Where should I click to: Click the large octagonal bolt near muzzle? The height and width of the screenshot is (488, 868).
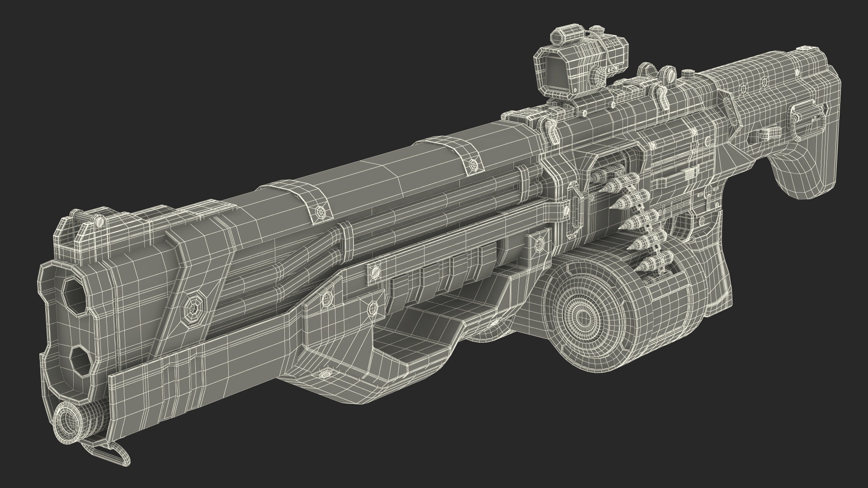pos(193,310)
